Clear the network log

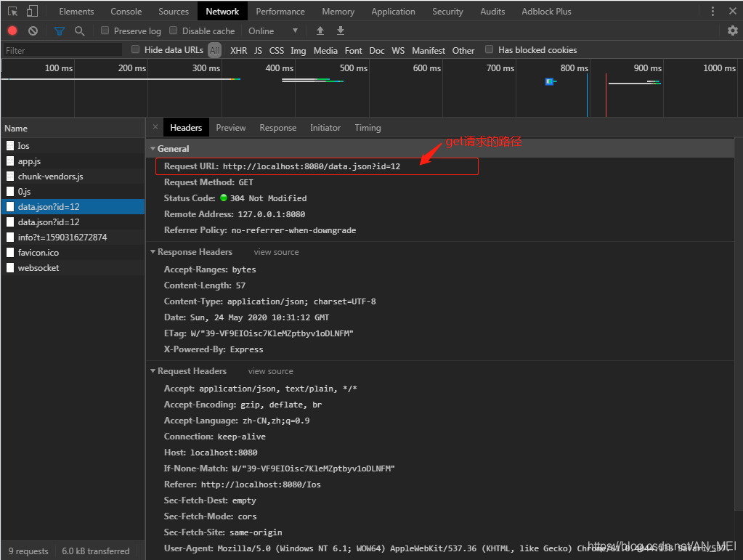coord(33,31)
